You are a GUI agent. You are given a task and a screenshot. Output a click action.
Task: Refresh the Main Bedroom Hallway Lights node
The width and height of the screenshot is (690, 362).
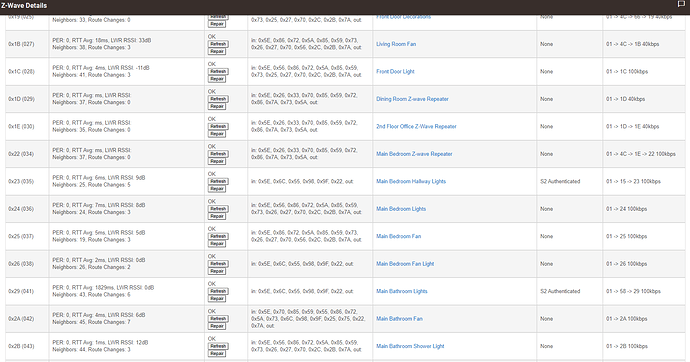coord(218,181)
